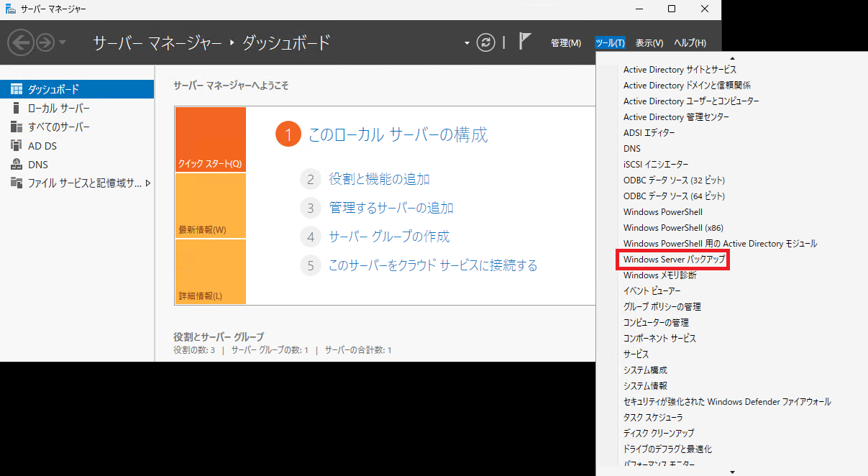
Task: Open コンピューターの管理
Action: pos(656,323)
